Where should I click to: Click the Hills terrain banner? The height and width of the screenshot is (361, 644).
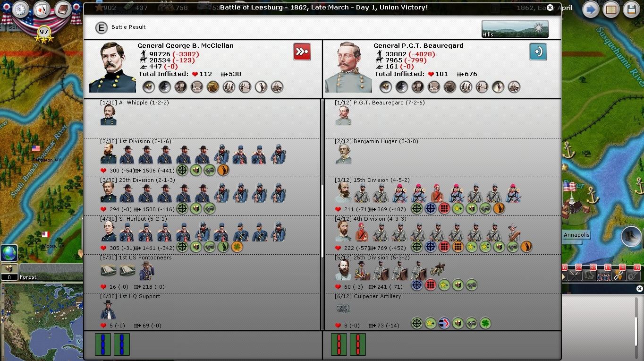(x=515, y=29)
